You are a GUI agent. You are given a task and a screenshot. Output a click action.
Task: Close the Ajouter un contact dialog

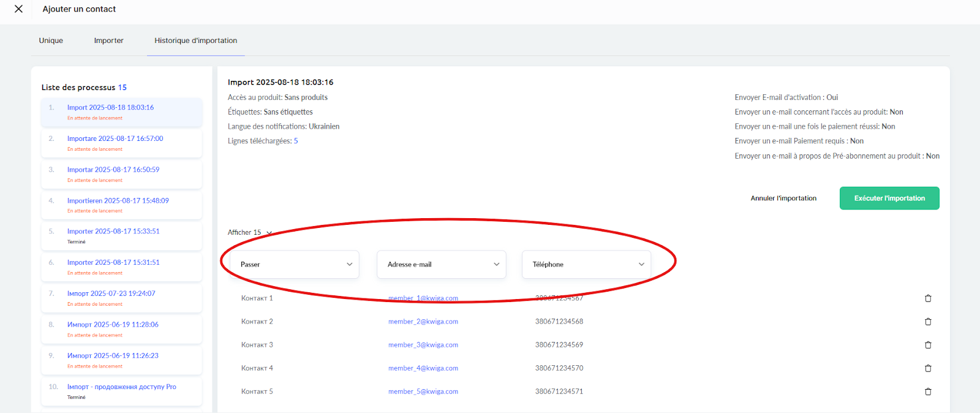pyautogui.click(x=18, y=9)
